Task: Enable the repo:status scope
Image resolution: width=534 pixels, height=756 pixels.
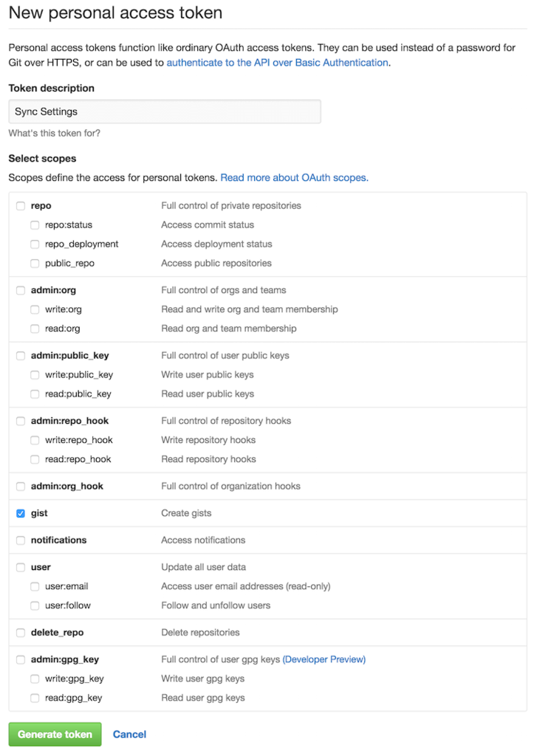Action: click(35, 225)
